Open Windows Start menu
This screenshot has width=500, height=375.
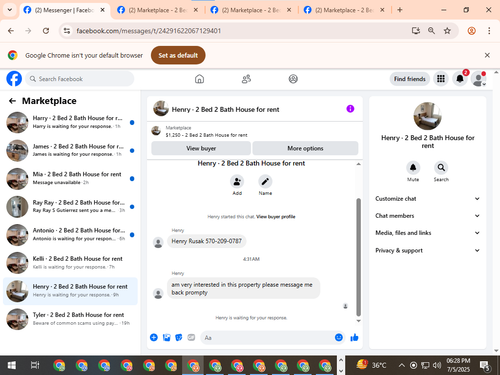coord(11,366)
